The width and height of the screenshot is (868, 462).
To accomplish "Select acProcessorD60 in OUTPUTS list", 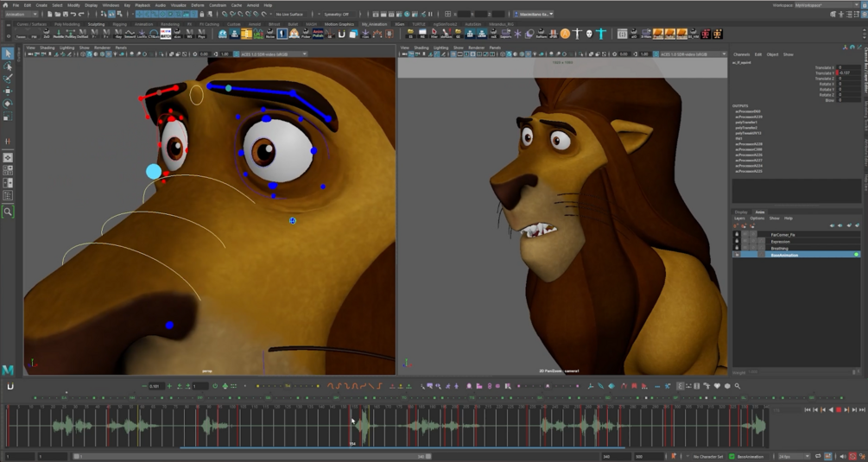I will (747, 111).
